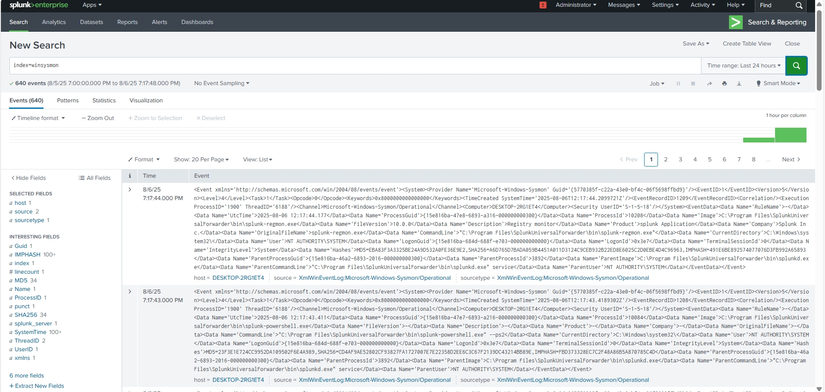Close the current search

pyautogui.click(x=792, y=44)
